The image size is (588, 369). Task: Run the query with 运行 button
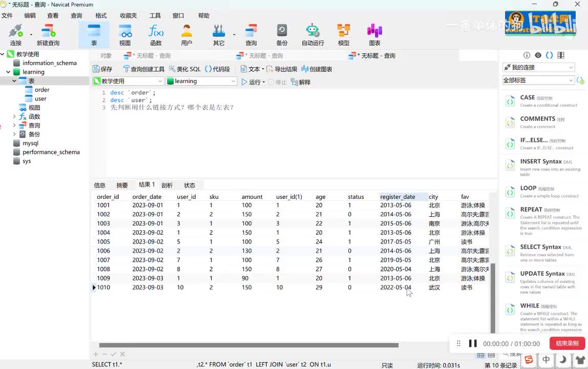(x=251, y=82)
